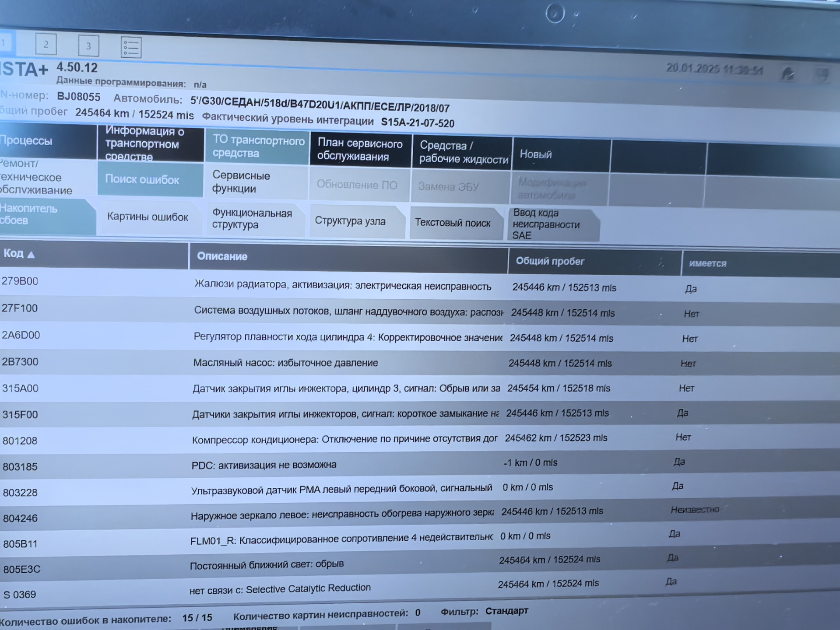
Task: Click the notification bell icon top right
Action: coord(789,73)
